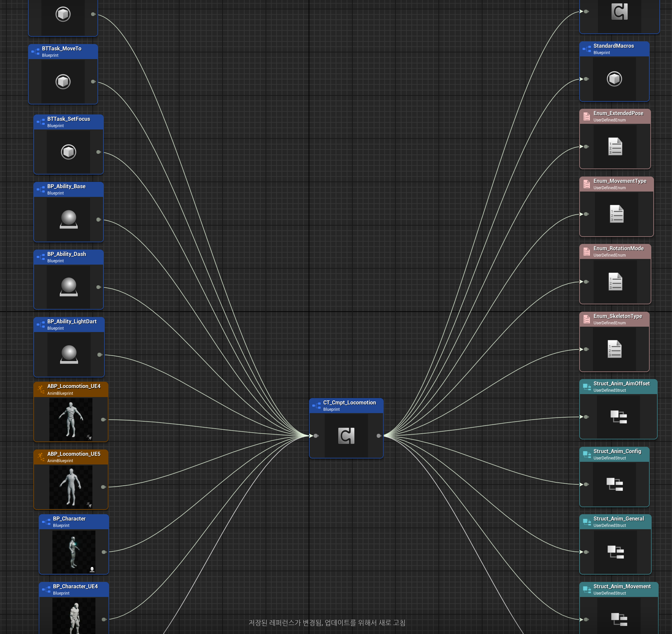This screenshot has width=672, height=634.
Task: Select the BTTask_MoveTo node title
Action: tap(61, 49)
